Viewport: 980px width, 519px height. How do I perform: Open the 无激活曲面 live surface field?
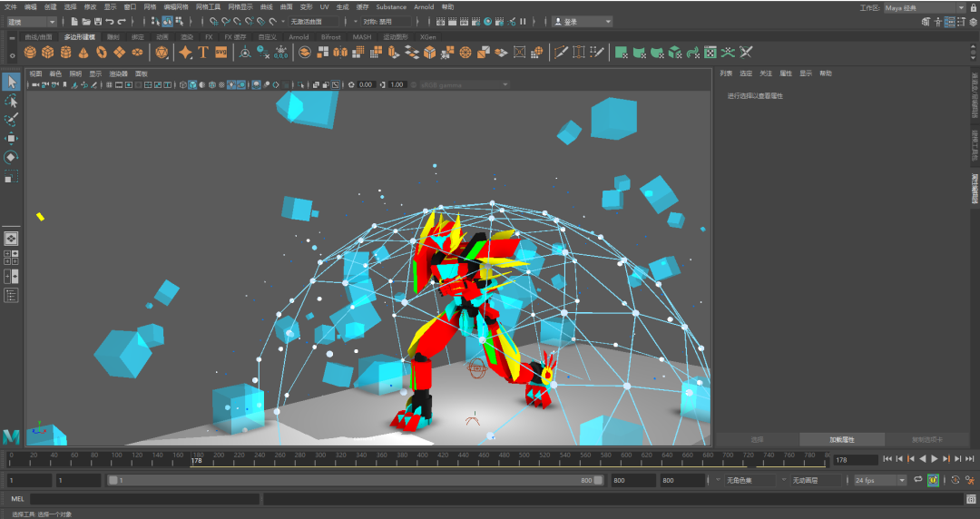pyautogui.click(x=312, y=21)
